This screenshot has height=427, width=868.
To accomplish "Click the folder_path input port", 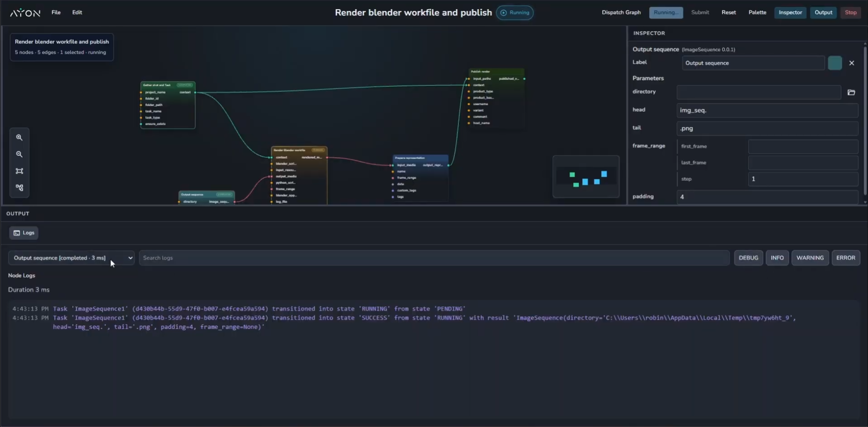I will (x=141, y=105).
